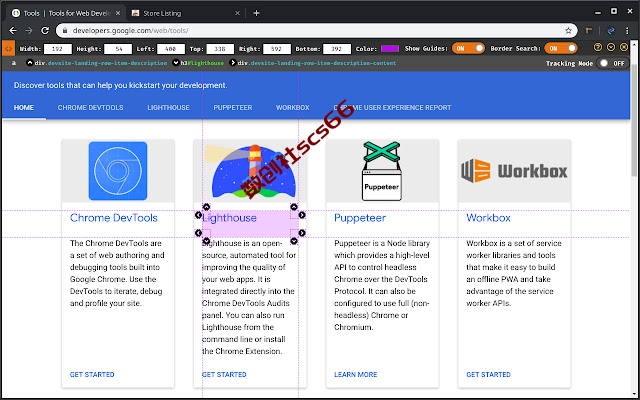This screenshot has height=400, width=640.
Task: Go back with the browser back arrow
Action: tap(13, 31)
